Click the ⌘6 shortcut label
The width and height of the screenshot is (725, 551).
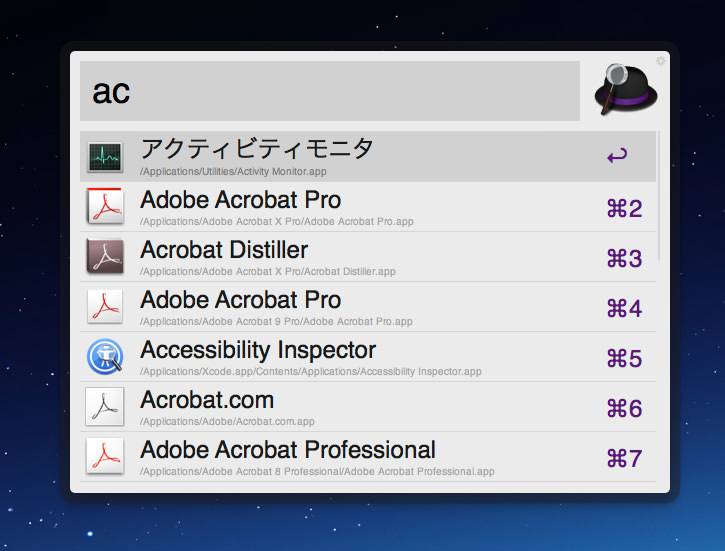click(x=624, y=409)
